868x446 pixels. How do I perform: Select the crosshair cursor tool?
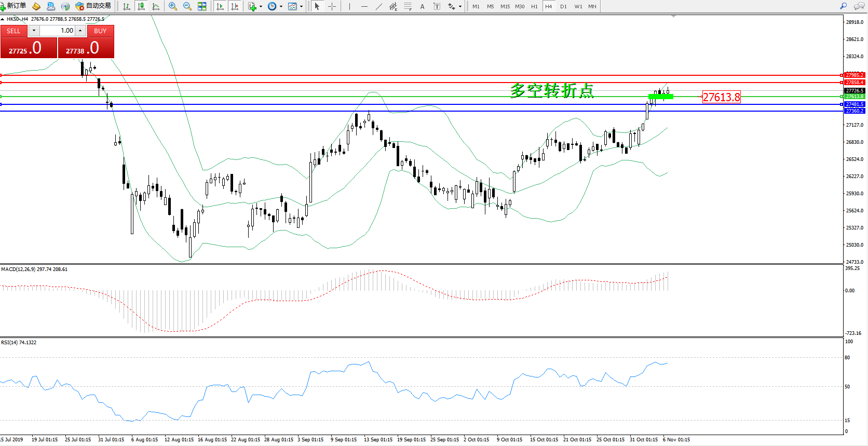[x=332, y=6]
